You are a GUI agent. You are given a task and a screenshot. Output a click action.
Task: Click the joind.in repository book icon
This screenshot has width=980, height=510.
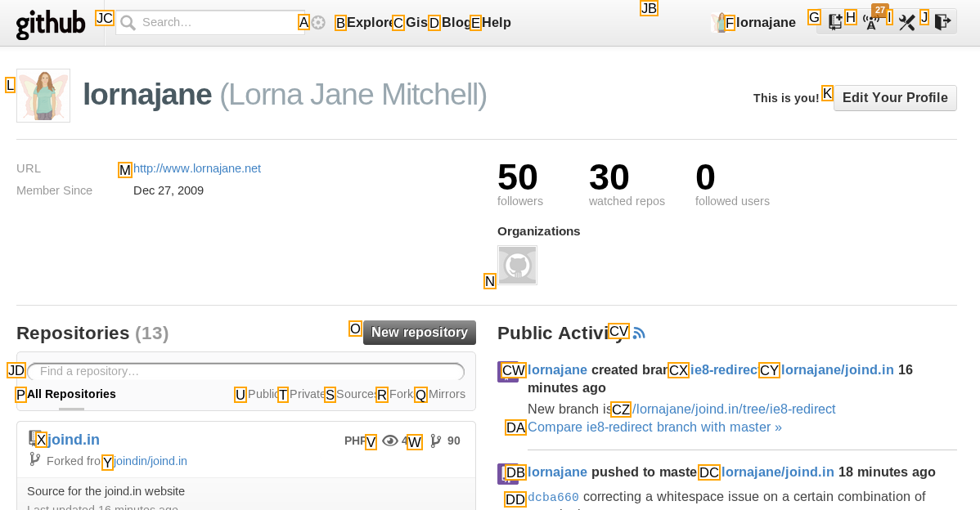(x=34, y=439)
